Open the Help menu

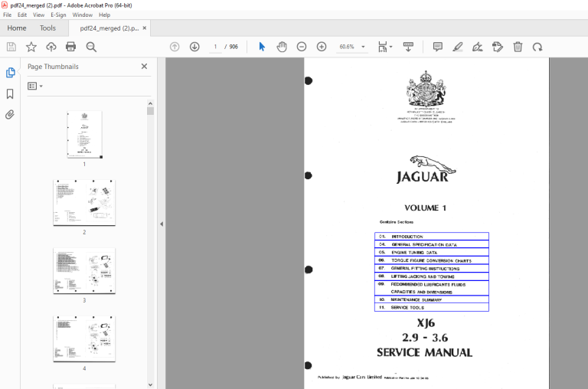coord(105,15)
